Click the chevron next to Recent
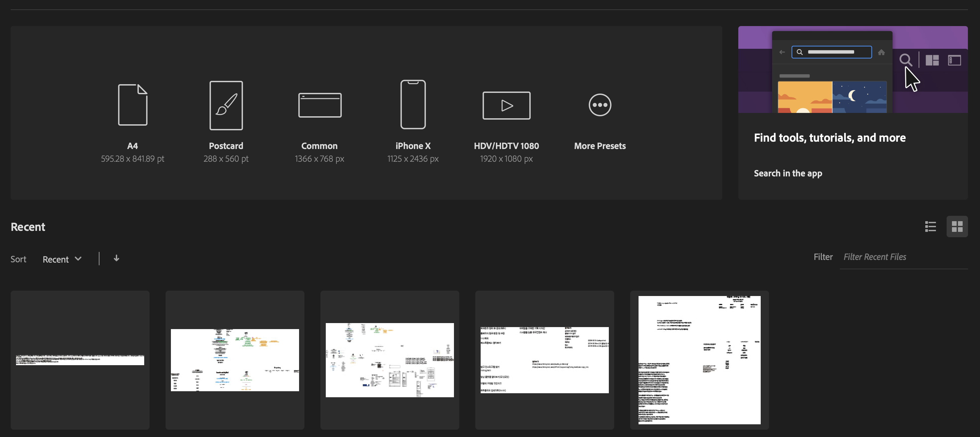Viewport: 980px width, 437px height. (x=78, y=259)
